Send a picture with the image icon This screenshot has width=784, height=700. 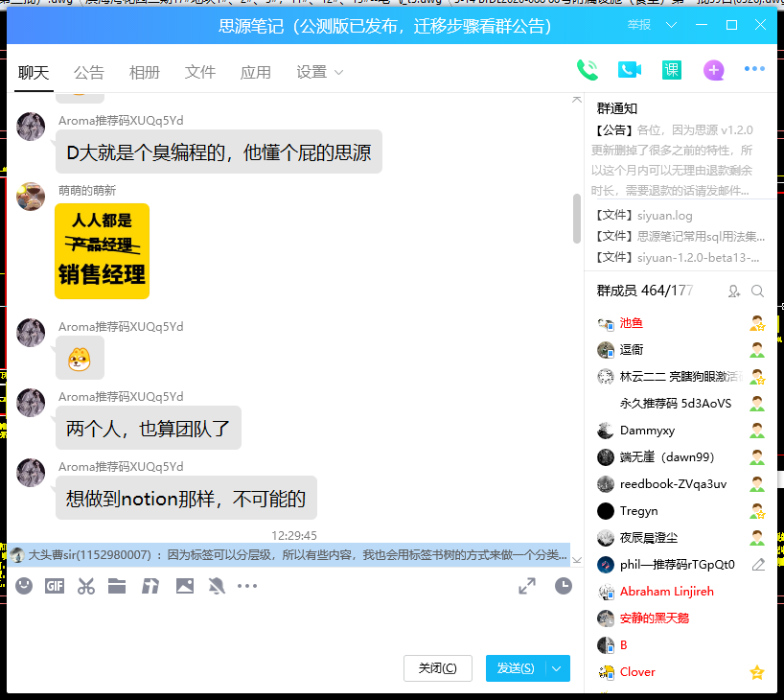point(185,586)
